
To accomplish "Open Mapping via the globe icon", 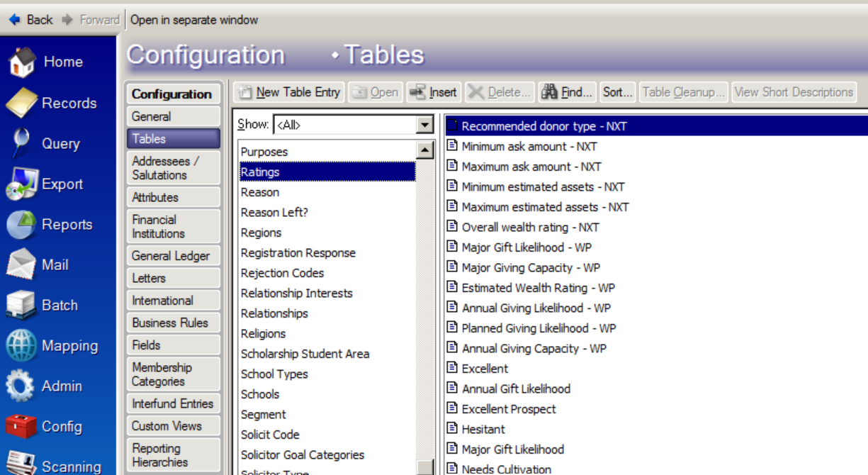I will click(x=21, y=345).
